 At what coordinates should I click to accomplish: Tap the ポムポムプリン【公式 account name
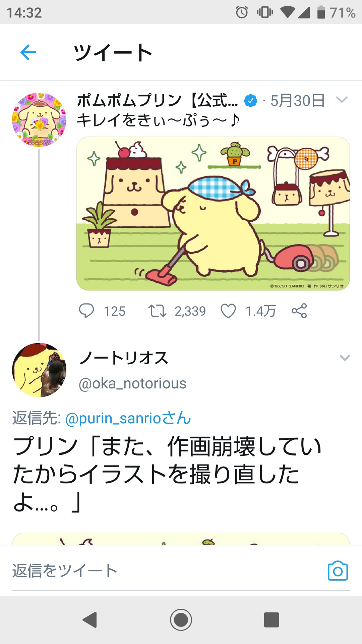click(x=158, y=100)
